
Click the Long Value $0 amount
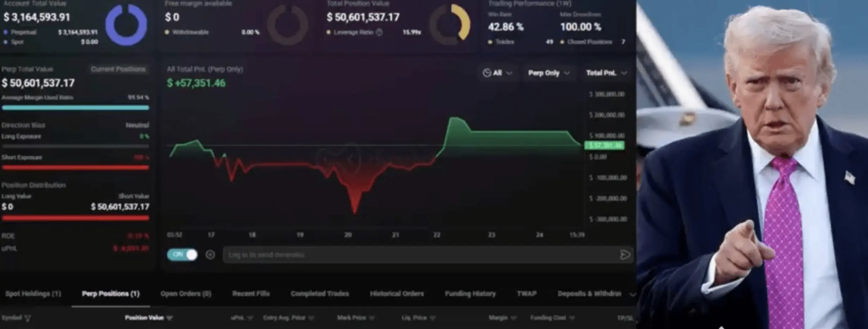click(x=7, y=207)
